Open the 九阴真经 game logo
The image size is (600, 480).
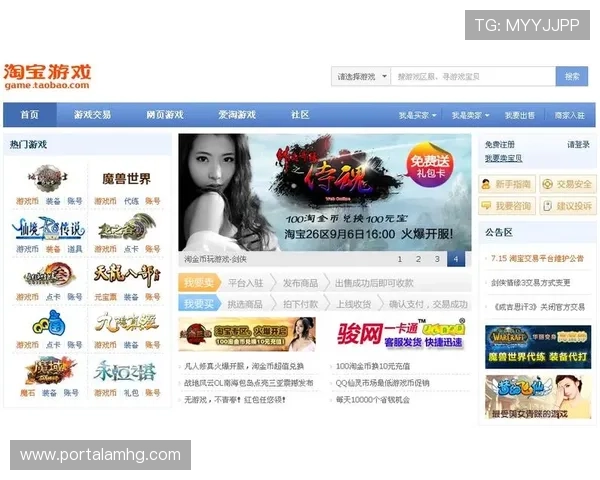(x=127, y=323)
